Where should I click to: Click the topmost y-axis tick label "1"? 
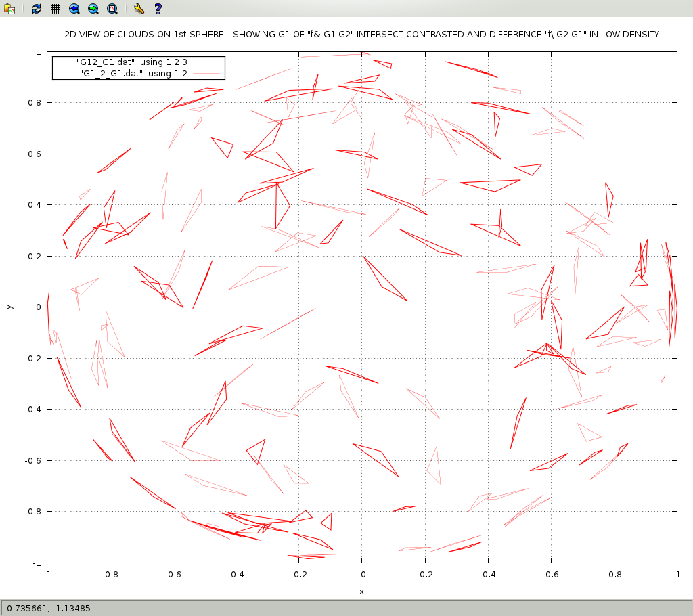tap(39, 51)
